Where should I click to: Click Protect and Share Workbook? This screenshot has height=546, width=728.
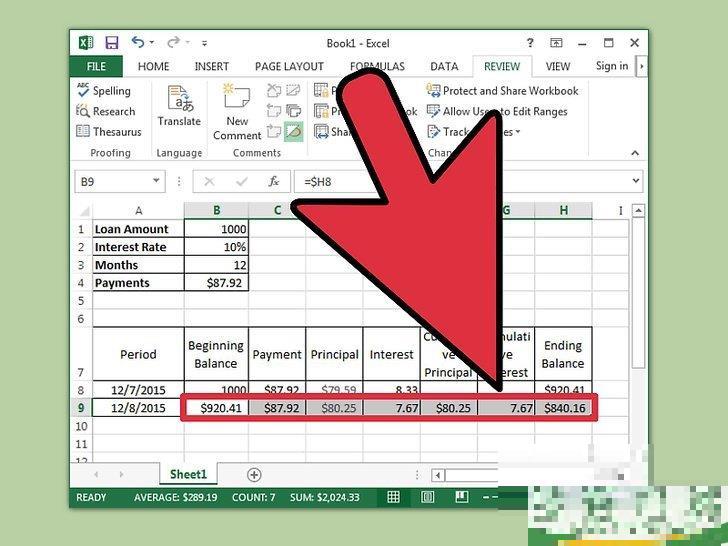tap(502, 91)
